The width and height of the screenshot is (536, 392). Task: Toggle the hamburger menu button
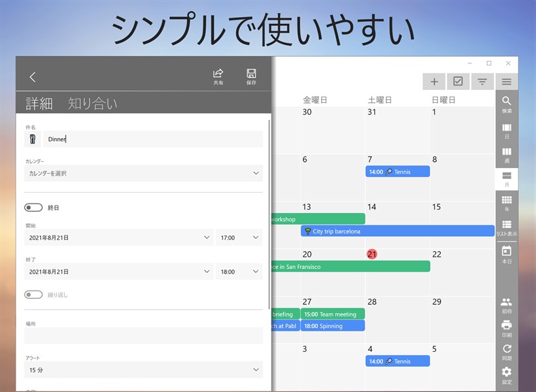[x=507, y=82]
